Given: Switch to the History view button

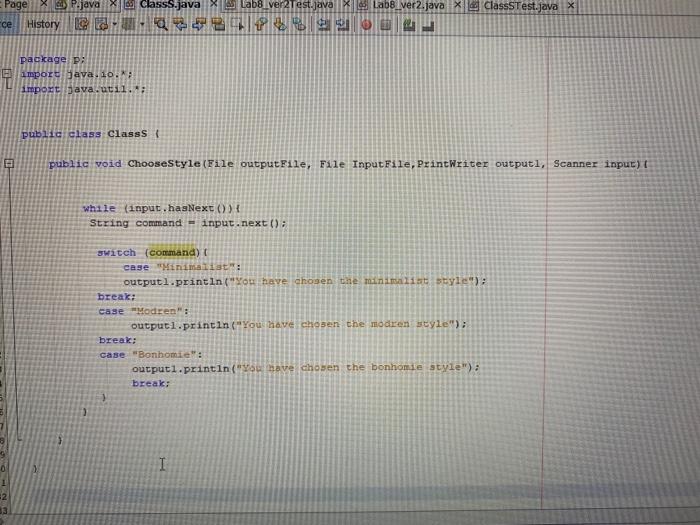Looking at the screenshot, I should [43, 24].
